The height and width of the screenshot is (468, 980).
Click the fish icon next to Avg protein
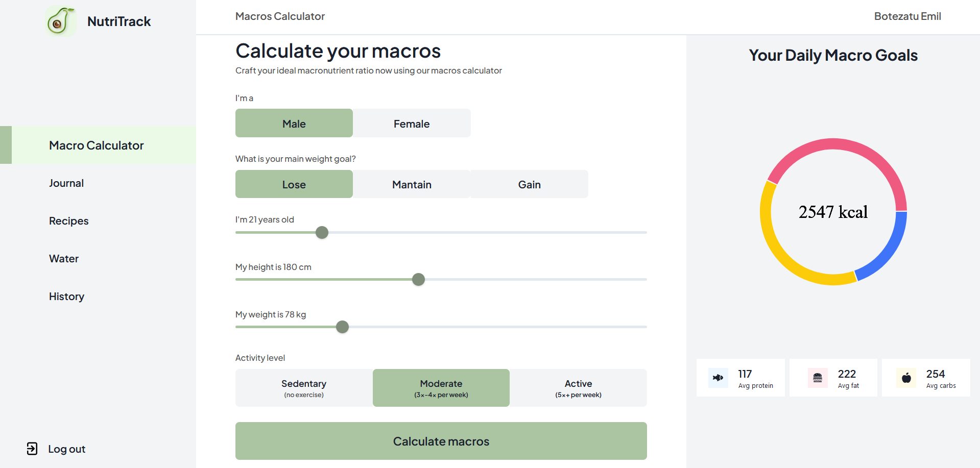[718, 378]
